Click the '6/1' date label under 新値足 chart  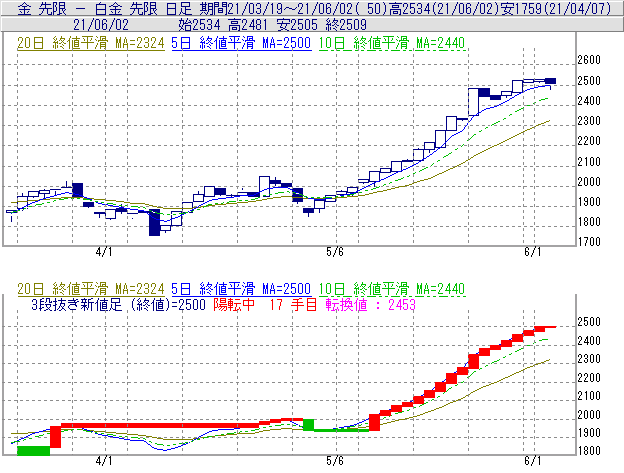coord(533,461)
